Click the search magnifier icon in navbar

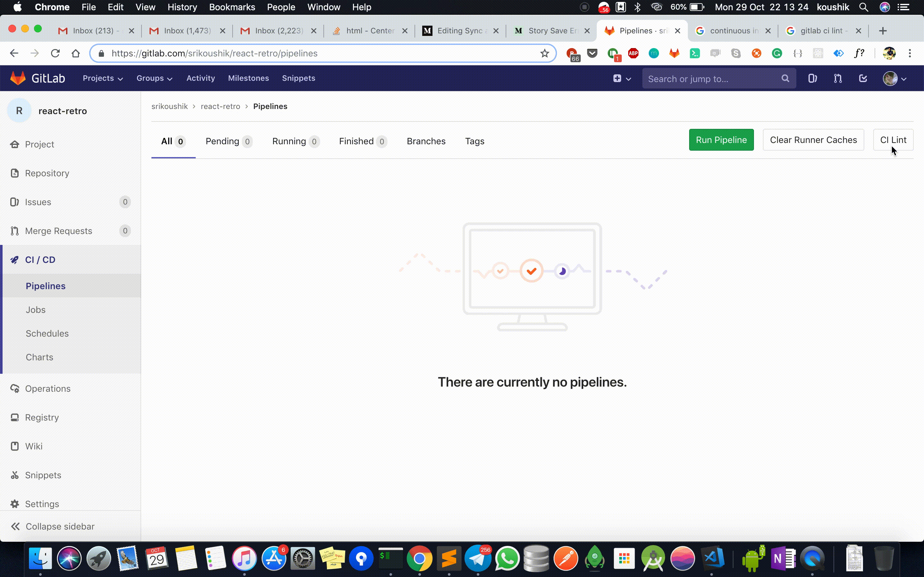pyautogui.click(x=785, y=79)
